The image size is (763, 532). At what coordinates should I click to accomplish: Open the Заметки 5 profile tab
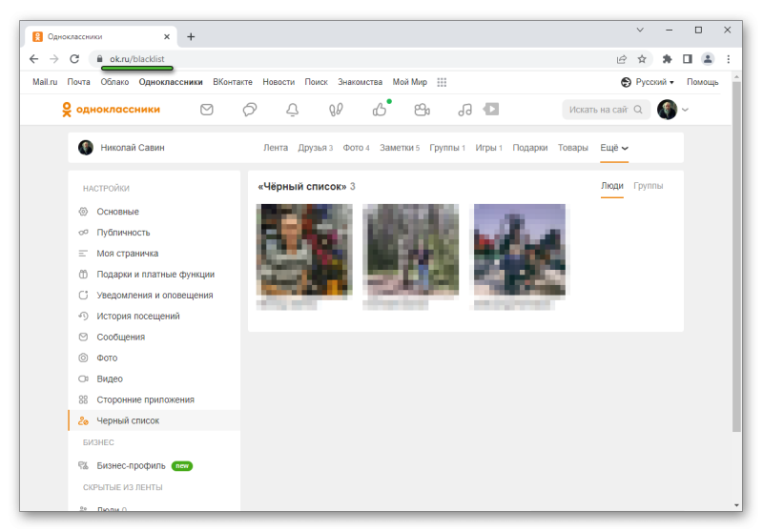[x=400, y=148]
